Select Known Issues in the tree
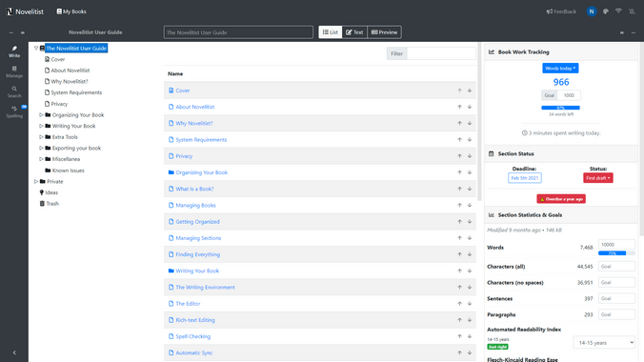644x362 pixels. 68,171
